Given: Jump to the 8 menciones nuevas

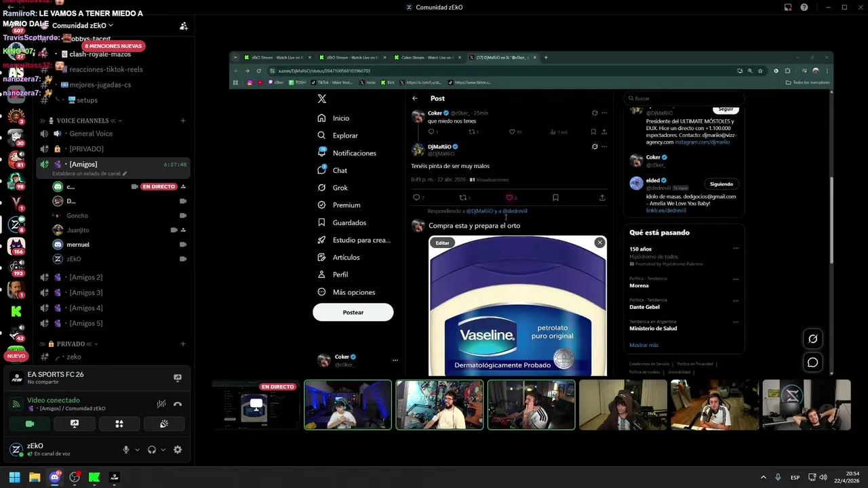Looking at the screenshot, I should (x=113, y=46).
